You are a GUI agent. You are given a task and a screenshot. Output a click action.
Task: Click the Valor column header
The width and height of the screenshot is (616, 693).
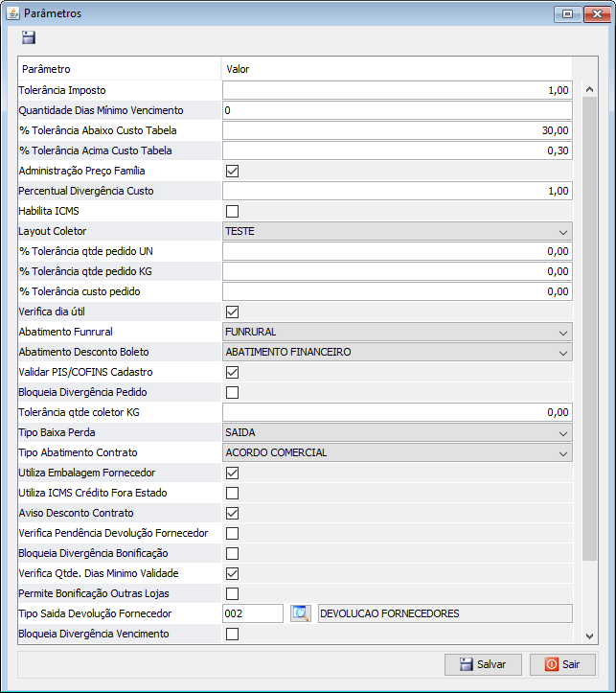point(397,69)
